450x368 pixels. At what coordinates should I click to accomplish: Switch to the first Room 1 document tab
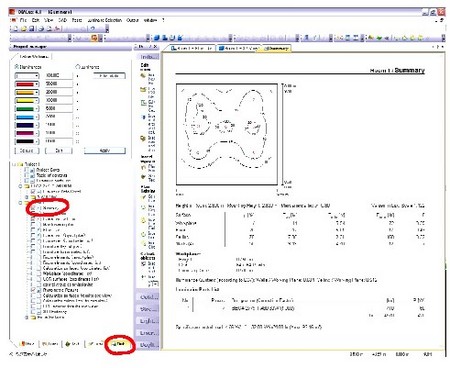tap(191, 48)
